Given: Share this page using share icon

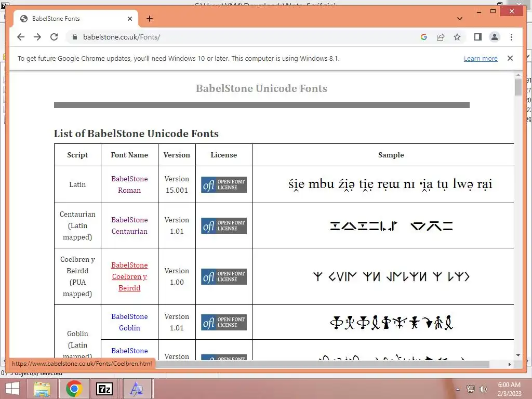Looking at the screenshot, I should [x=441, y=37].
